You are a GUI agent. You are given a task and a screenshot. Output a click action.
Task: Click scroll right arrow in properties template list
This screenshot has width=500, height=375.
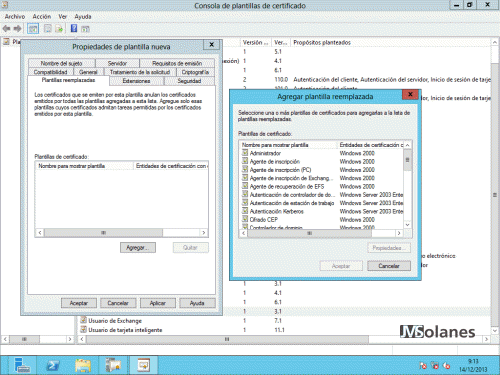click(204, 232)
